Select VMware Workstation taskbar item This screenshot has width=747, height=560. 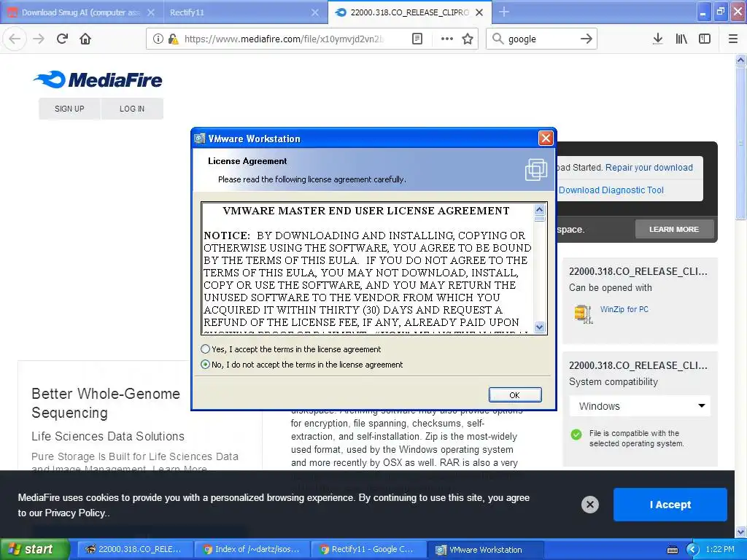(485, 550)
